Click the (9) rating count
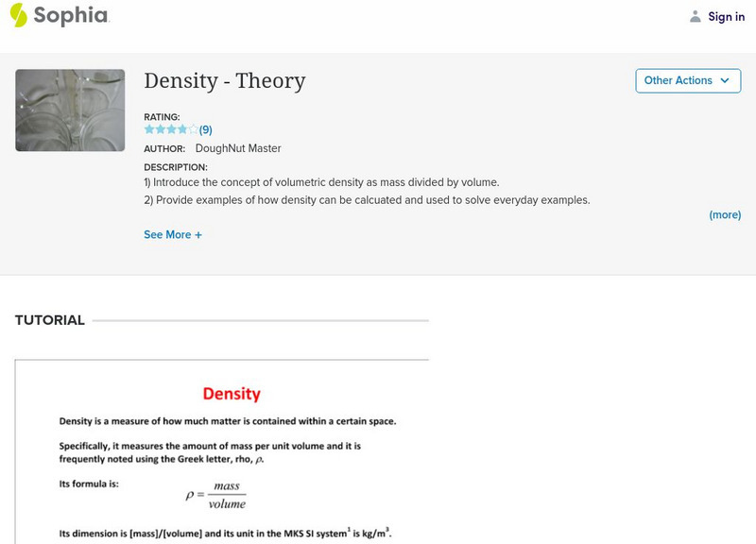This screenshot has width=756, height=544. click(x=205, y=130)
